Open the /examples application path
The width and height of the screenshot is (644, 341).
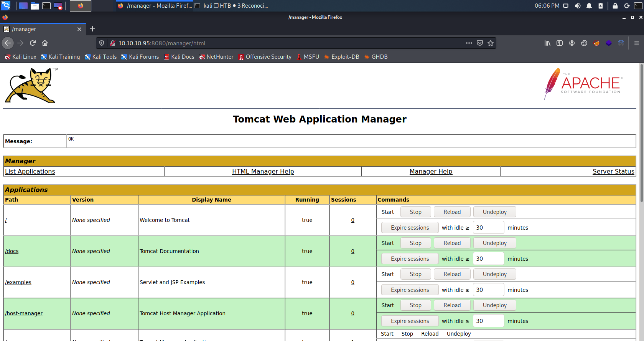pyautogui.click(x=18, y=282)
